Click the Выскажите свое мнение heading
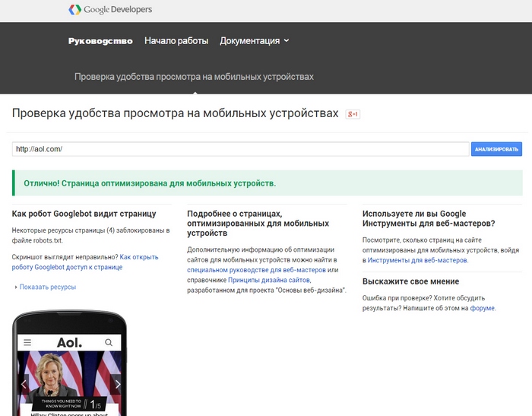532x416 pixels. pos(410,281)
